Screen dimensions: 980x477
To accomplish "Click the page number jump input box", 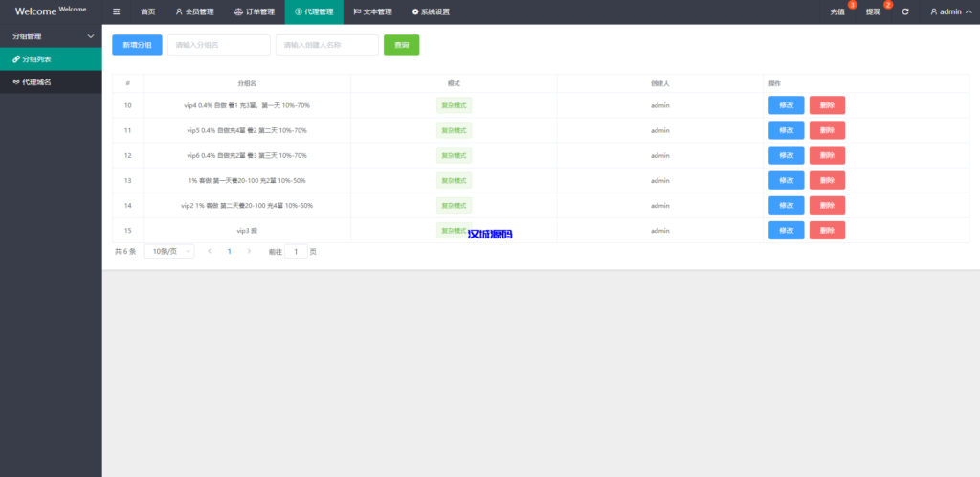I will (296, 251).
